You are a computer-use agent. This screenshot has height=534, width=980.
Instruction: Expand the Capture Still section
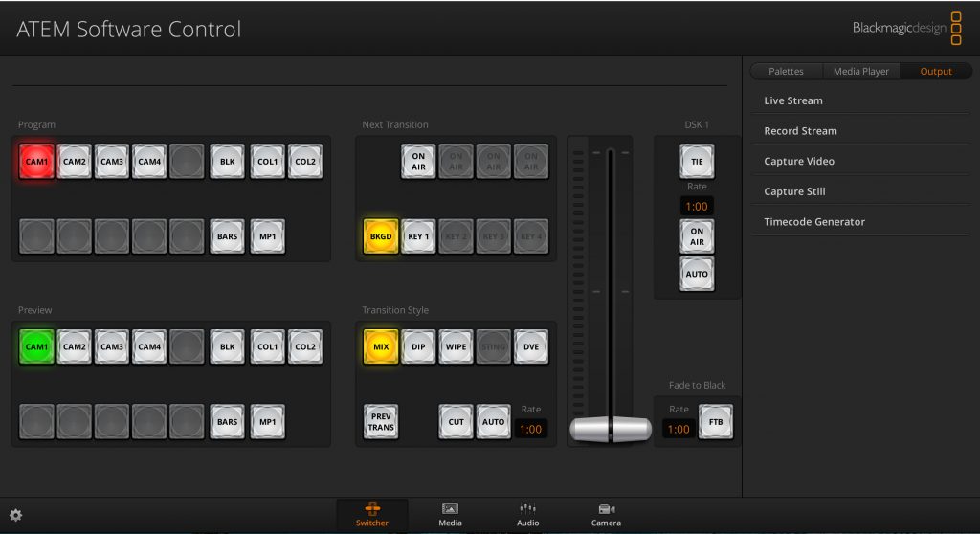(794, 191)
